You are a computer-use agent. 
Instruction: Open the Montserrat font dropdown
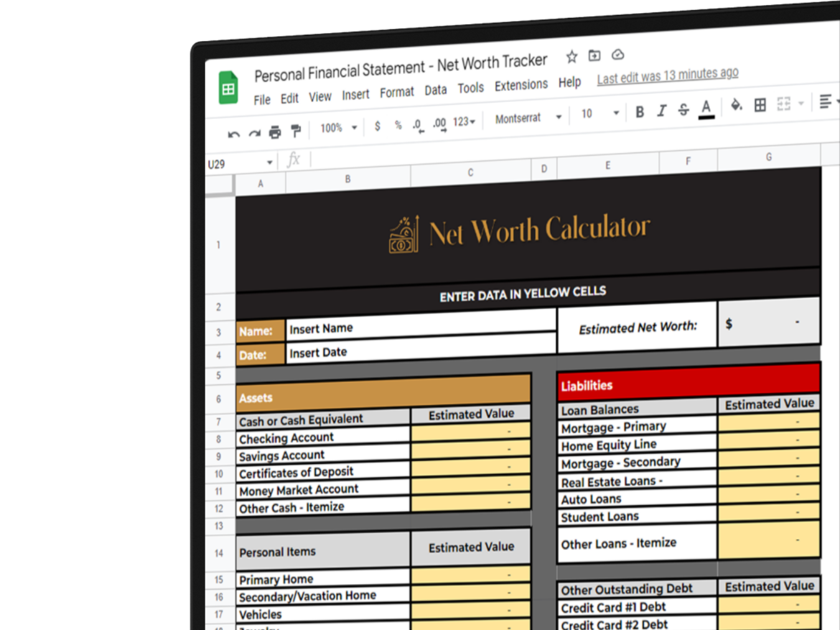(528, 118)
